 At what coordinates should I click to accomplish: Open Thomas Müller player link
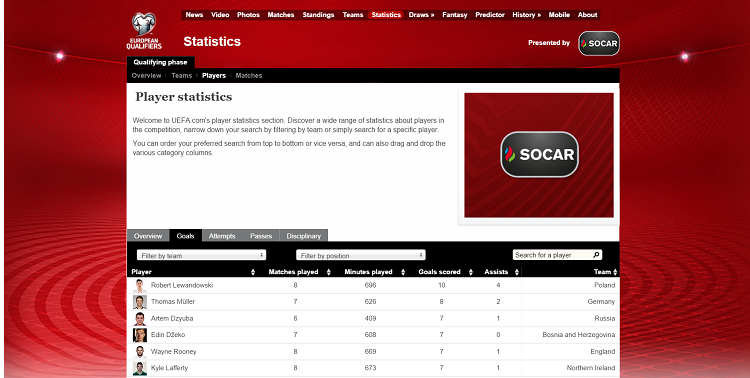click(x=173, y=302)
